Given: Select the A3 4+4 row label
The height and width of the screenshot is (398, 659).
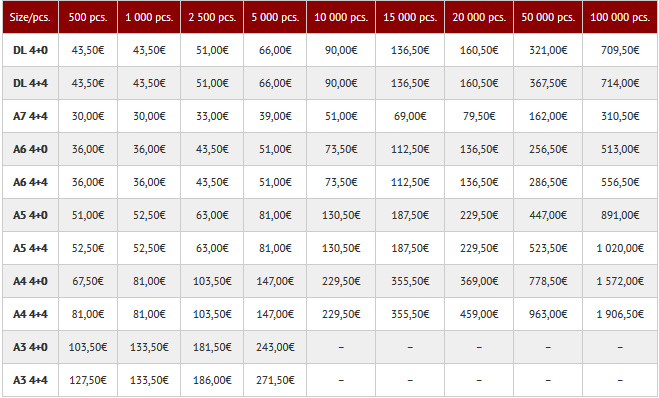Looking at the screenshot, I should 30,380.
